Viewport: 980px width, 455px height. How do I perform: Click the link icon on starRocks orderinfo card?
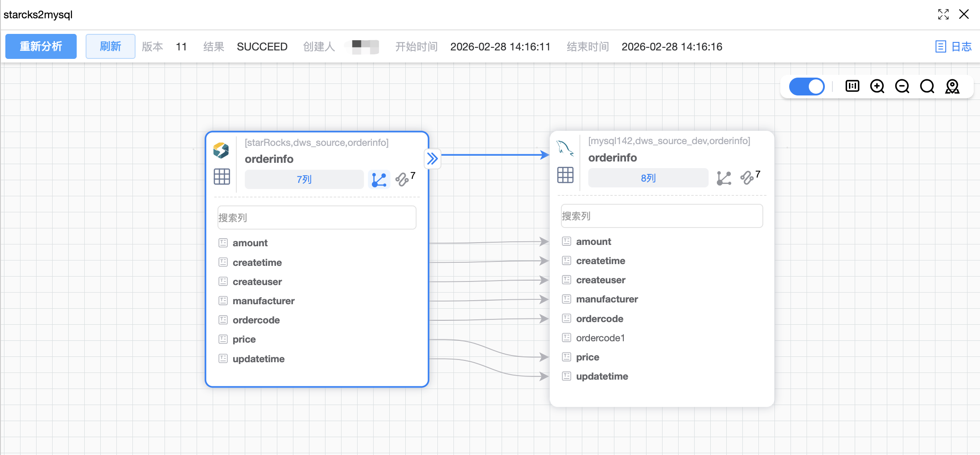[402, 179]
